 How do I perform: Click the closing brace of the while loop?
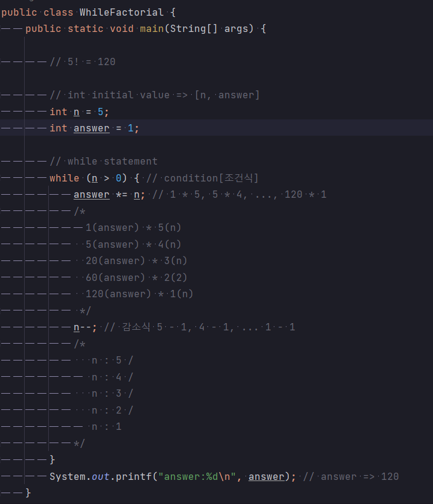tap(52, 460)
